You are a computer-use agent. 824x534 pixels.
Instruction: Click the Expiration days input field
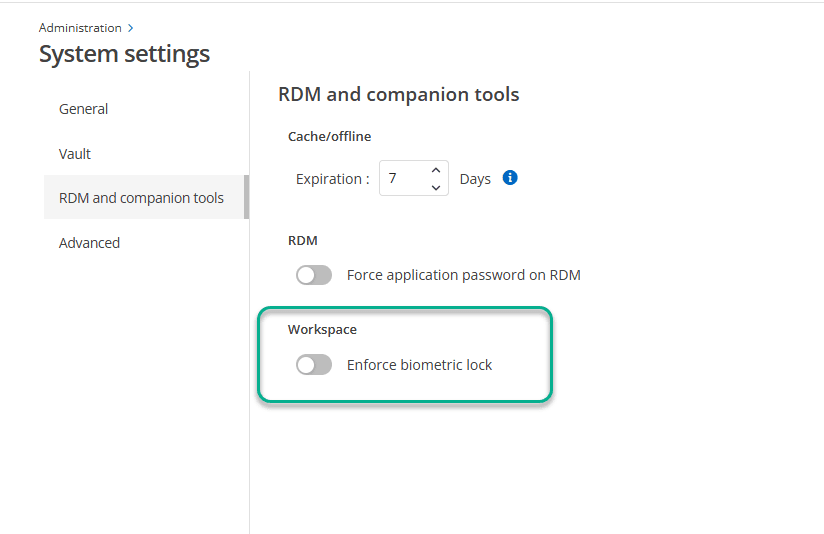pos(403,179)
